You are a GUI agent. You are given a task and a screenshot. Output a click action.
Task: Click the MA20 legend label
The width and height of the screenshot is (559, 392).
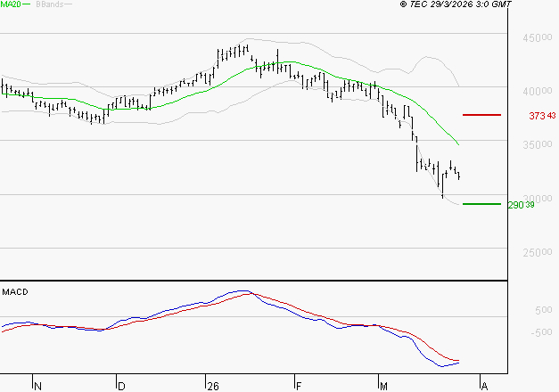[x=11, y=4]
